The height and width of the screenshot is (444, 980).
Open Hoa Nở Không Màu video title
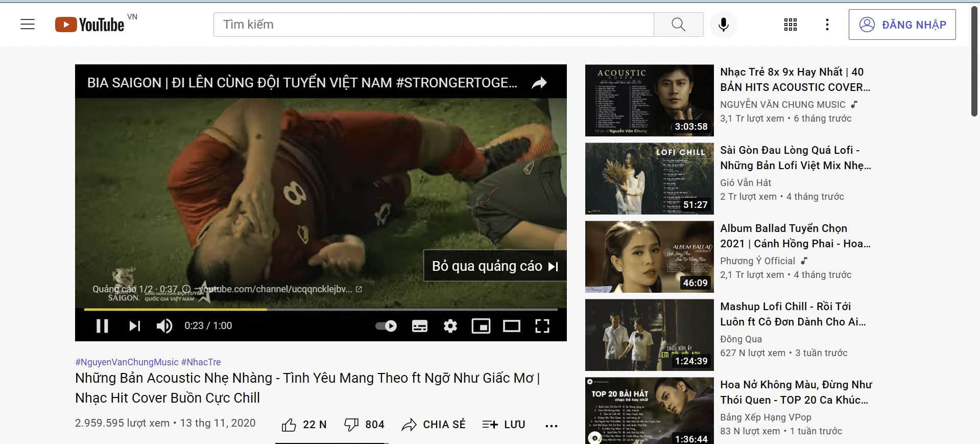(796, 392)
